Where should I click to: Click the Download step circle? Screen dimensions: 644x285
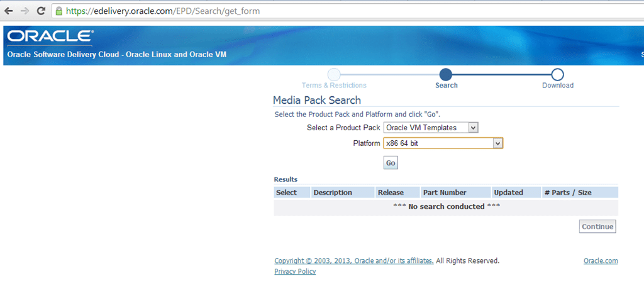tap(557, 75)
